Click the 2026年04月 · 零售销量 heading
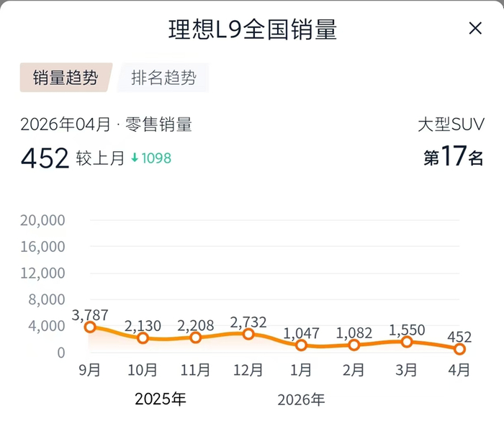Image resolution: width=504 pixels, height=426 pixels. [x=106, y=124]
